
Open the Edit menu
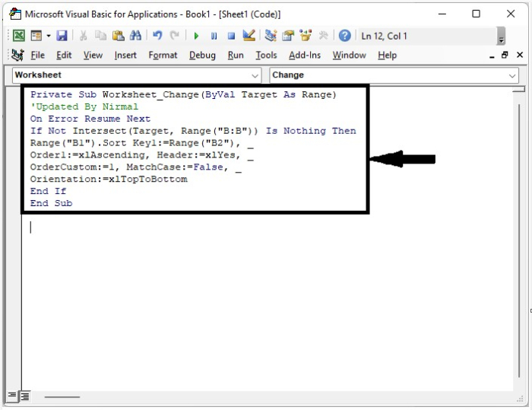64,55
